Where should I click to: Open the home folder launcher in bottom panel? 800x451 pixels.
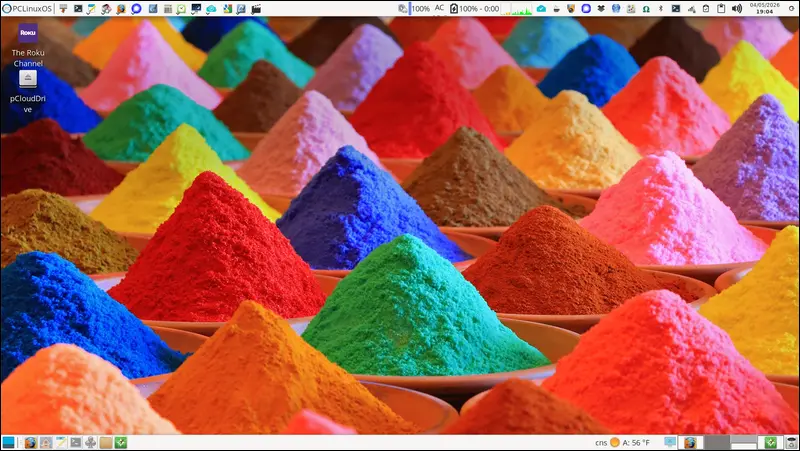click(x=46, y=442)
